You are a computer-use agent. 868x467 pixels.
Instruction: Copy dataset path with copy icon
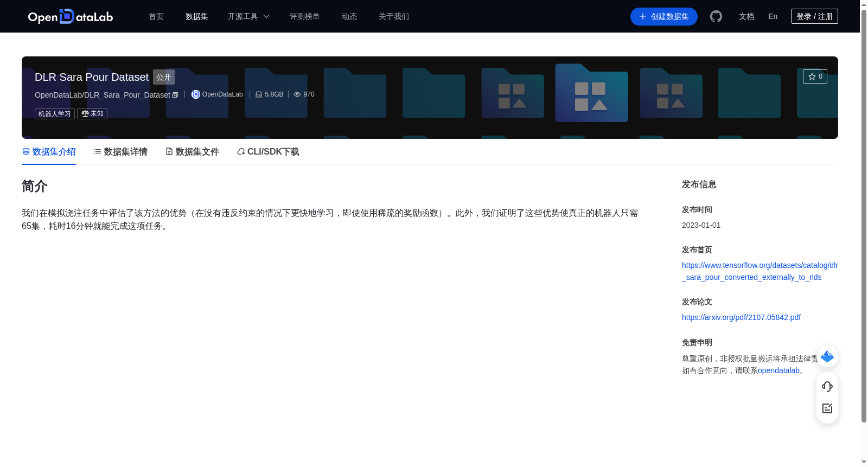click(x=175, y=95)
